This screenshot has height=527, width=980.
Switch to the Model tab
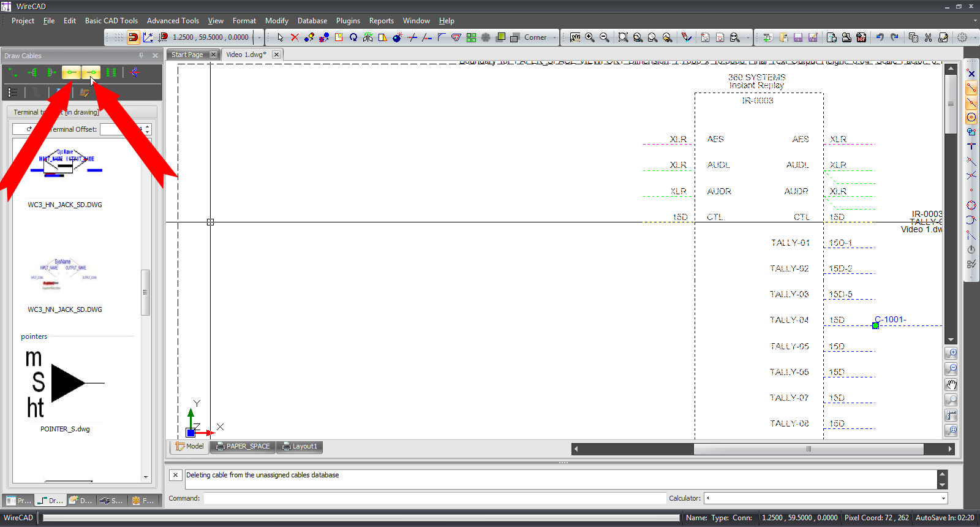(x=189, y=447)
